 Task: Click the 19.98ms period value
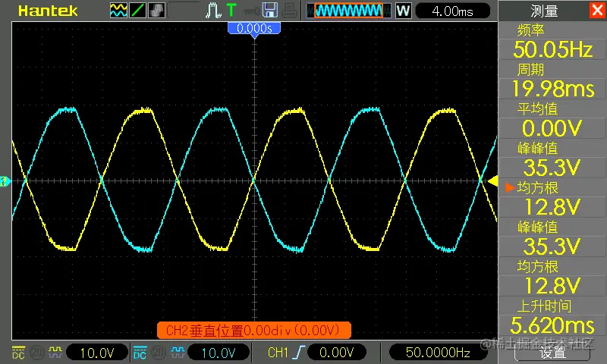[x=552, y=89]
